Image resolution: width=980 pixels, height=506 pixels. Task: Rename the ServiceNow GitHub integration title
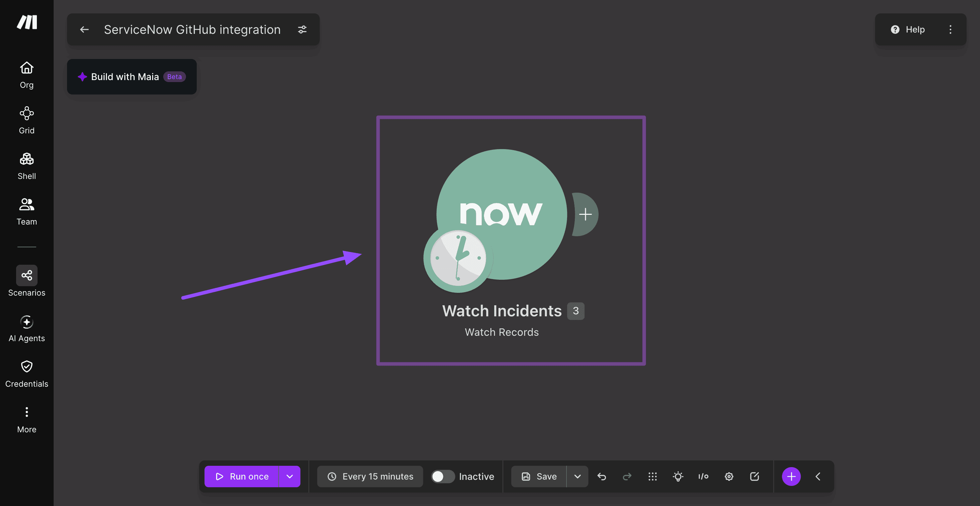[192, 30]
